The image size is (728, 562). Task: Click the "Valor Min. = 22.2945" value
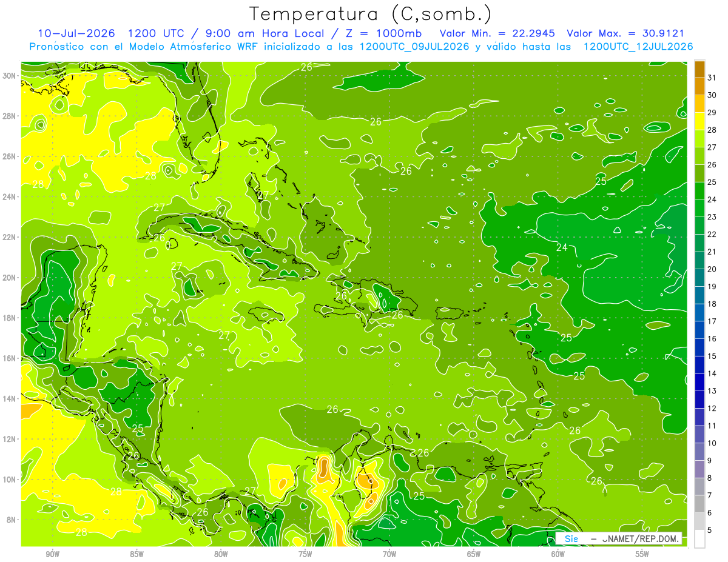(497, 33)
